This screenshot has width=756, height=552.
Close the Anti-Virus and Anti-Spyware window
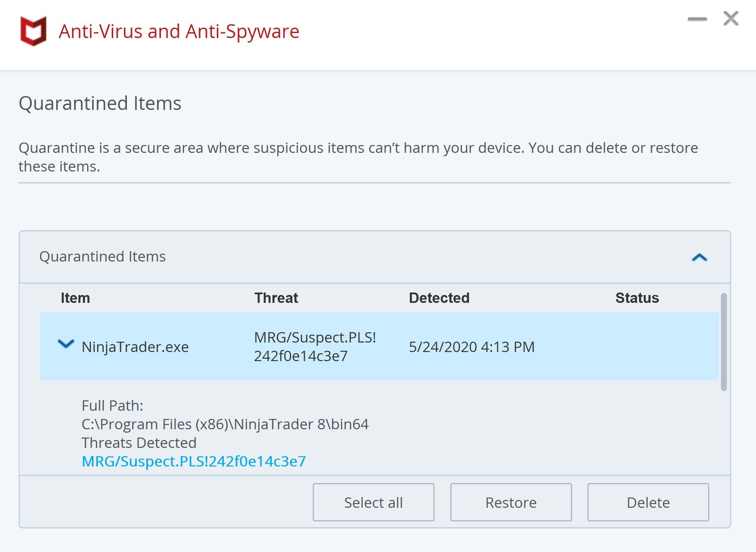731,19
